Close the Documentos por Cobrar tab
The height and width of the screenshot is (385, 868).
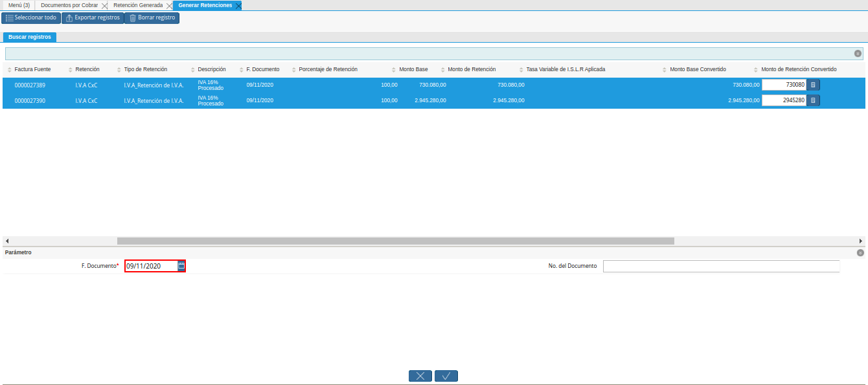pyautogui.click(x=105, y=5)
